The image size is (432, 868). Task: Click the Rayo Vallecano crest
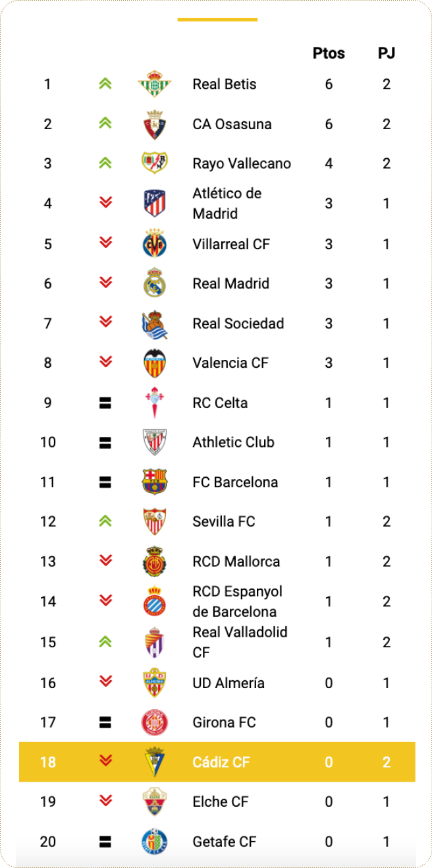click(x=155, y=163)
